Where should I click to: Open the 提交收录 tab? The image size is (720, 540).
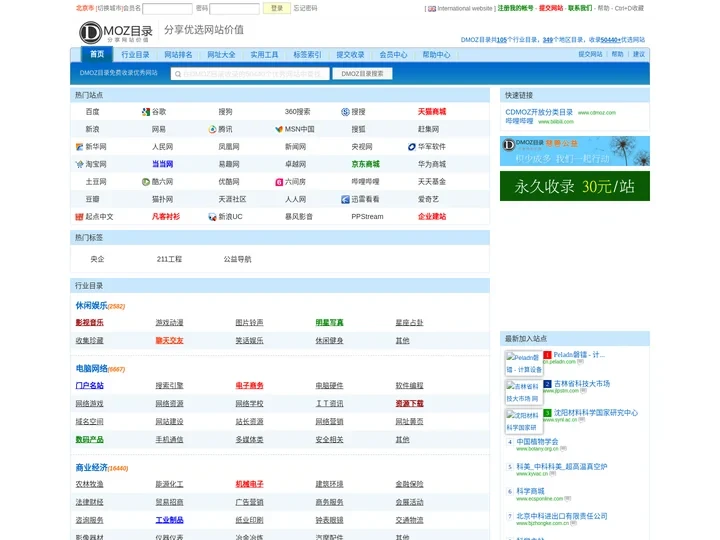350,55
